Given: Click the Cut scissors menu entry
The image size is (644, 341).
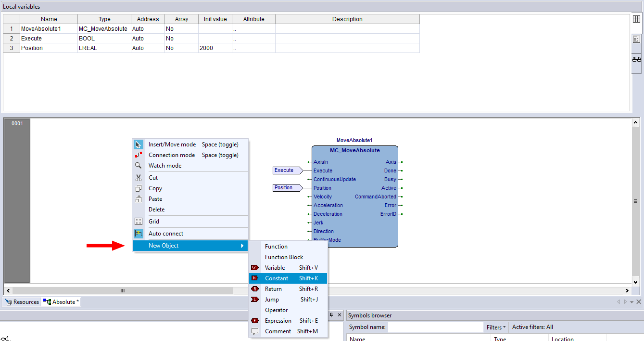Looking at the screenshot, I should [x=153, y=178].
